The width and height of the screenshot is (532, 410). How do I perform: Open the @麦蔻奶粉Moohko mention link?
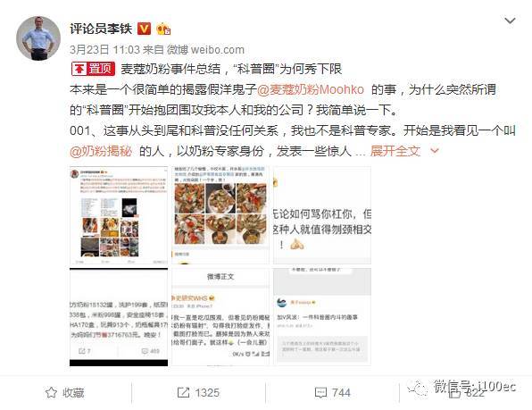(x=311, y=89)
